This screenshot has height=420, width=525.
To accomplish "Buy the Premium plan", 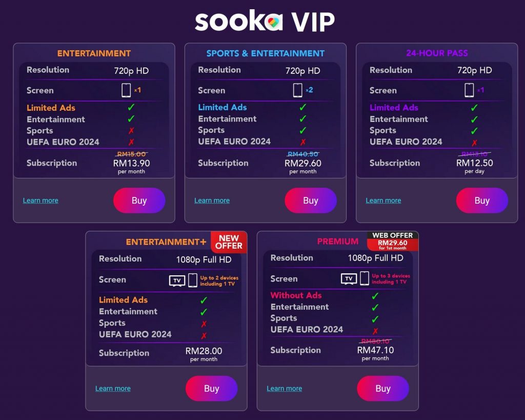I will coord(383,389).
